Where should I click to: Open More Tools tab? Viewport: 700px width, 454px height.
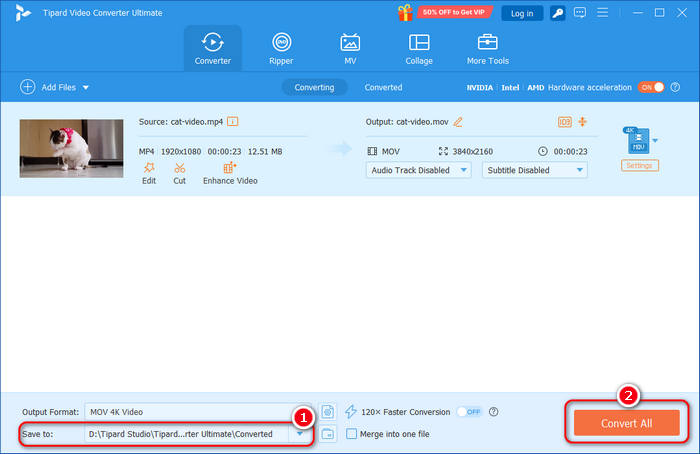coord(488,48)
